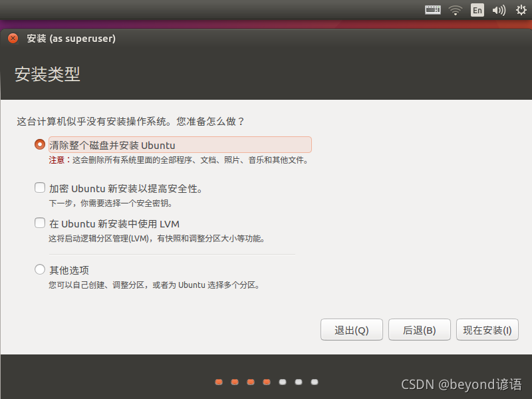Click the 安装类型 page heading
This screenshot has height=399, width=532.
click(47, 74)
